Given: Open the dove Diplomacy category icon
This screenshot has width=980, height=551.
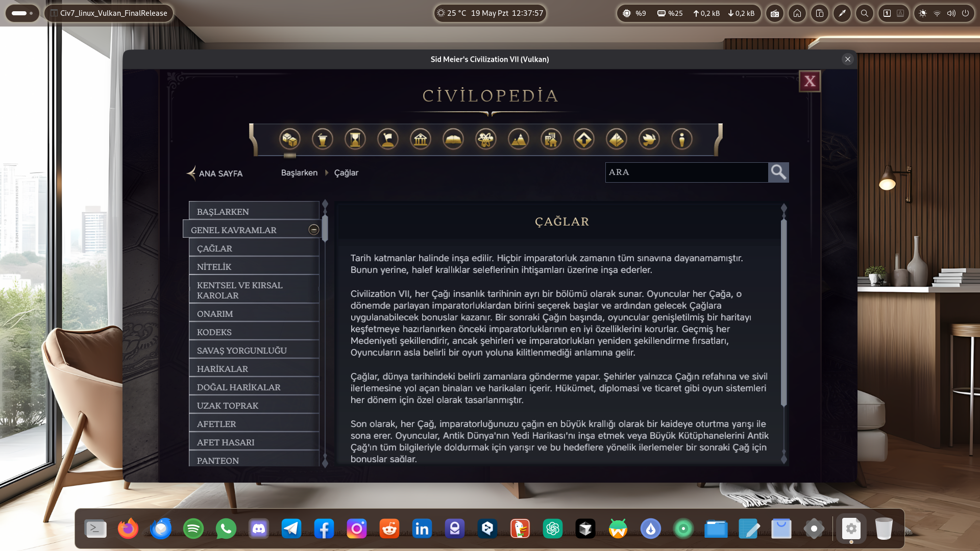Looking at the screenshot, I should (649, 139).
